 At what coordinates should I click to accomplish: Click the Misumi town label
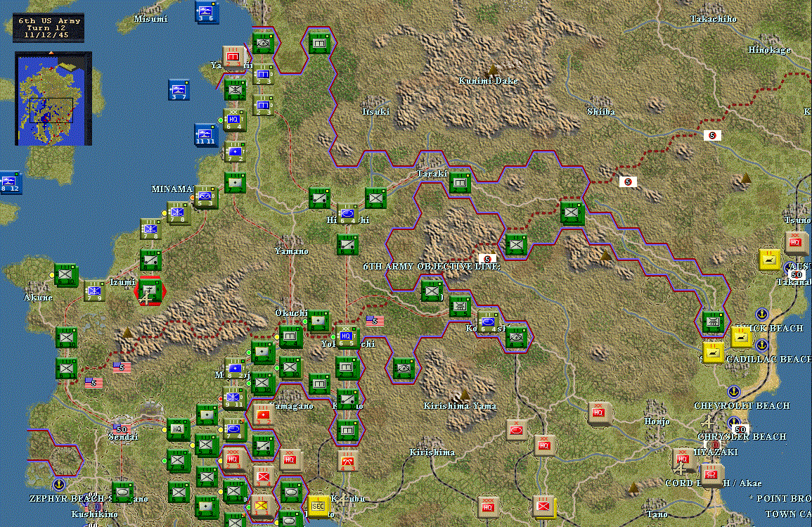point(150,19)
